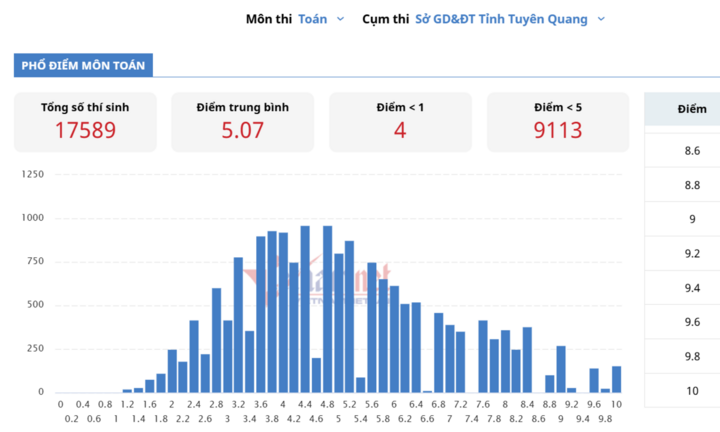Click the short bar at score 5.4
The height and width of the screenshot is (432, 720).
pyautogui.click(x=360, y=385)
